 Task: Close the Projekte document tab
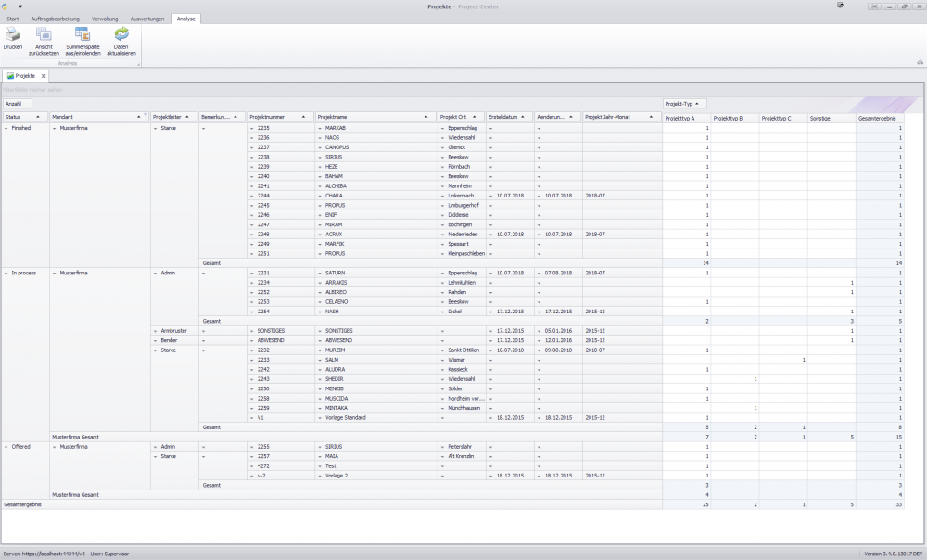coord(43,76)
